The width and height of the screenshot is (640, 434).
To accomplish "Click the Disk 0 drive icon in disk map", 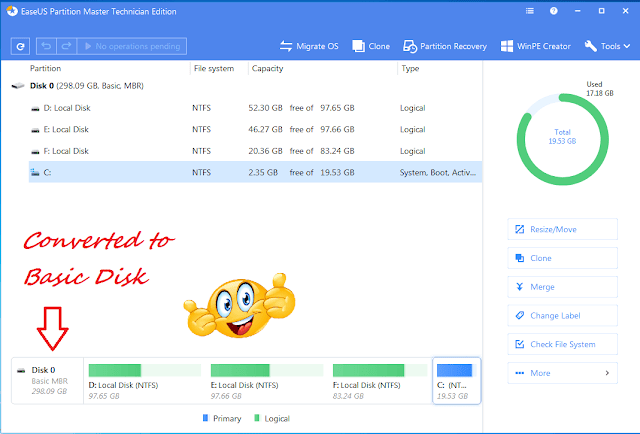I will click(x=21, y=371).
